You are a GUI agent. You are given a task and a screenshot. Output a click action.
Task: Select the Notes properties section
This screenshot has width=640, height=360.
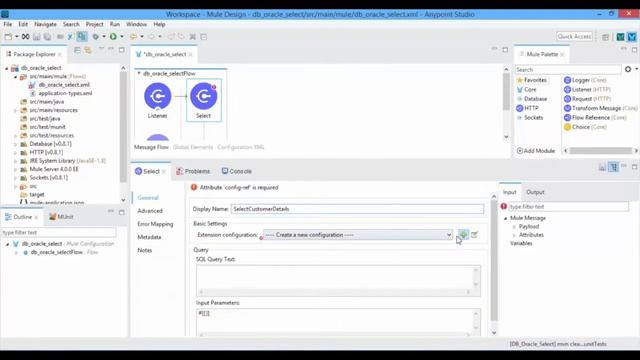pos(144,250)
